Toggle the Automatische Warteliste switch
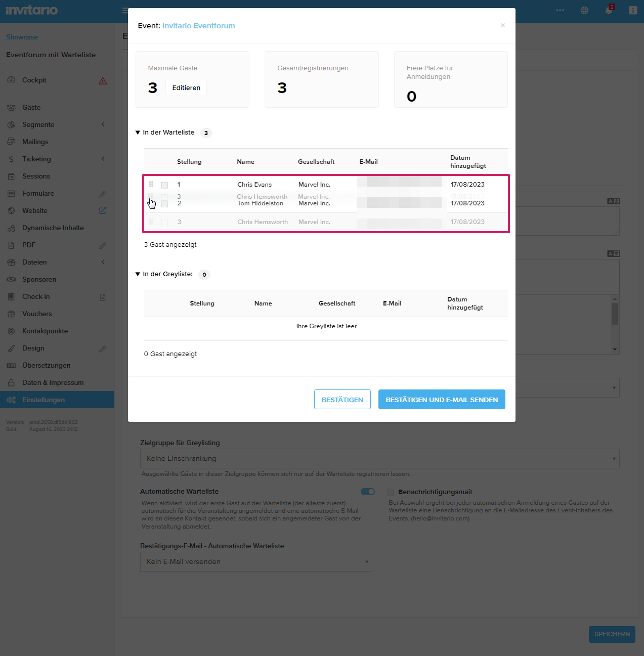 tap(368, 492)
